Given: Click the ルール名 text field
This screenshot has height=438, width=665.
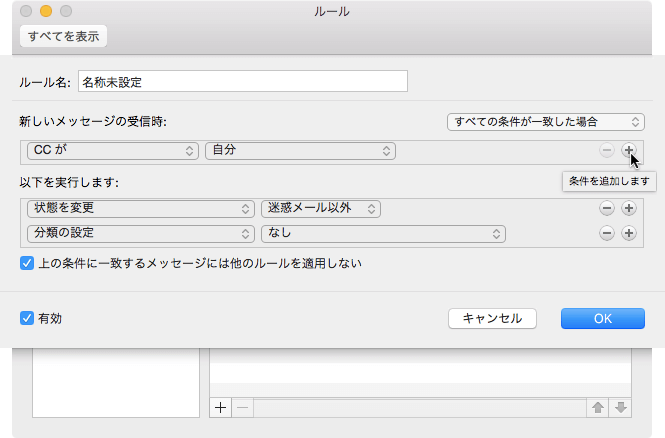Looking at the screenshot, I should 242,81.
